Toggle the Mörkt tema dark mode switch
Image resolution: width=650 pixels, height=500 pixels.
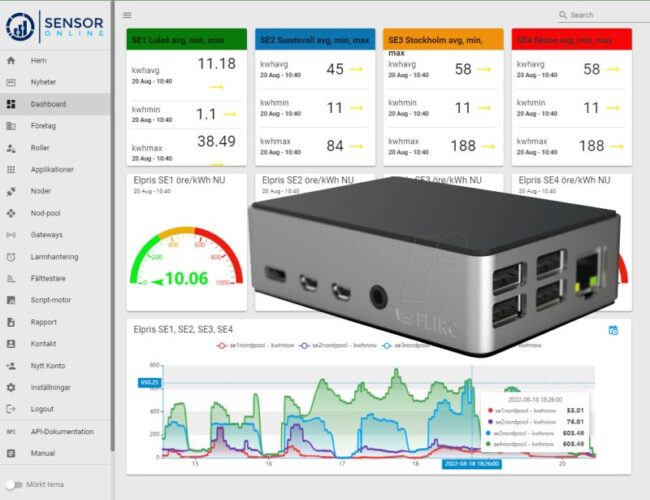click(13, 484)
